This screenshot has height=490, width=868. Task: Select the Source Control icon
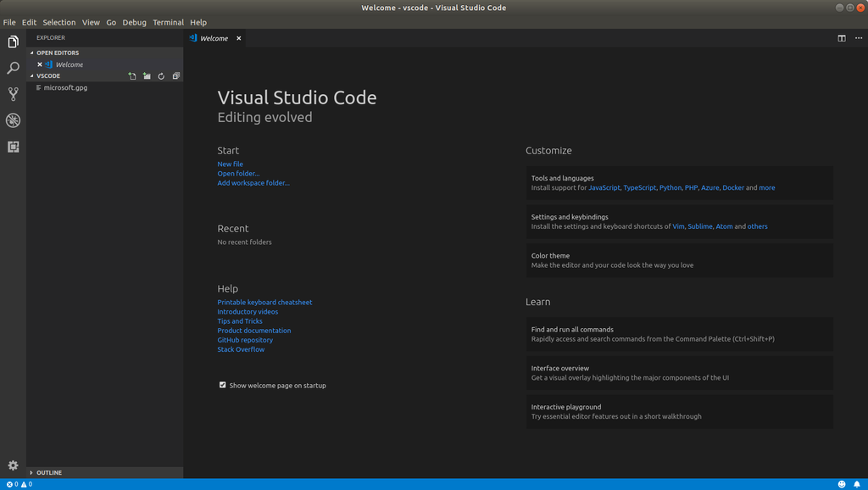[13, 93]
